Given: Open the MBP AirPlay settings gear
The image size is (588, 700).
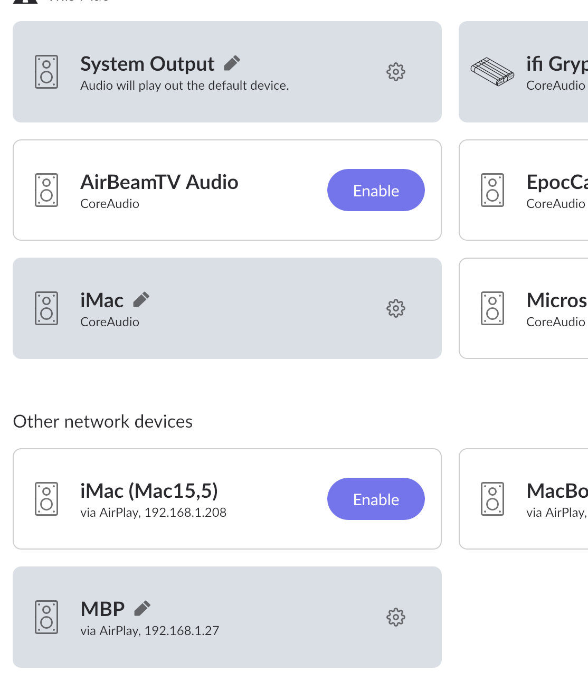Looking at the screenshot, I should coord(395,617).
